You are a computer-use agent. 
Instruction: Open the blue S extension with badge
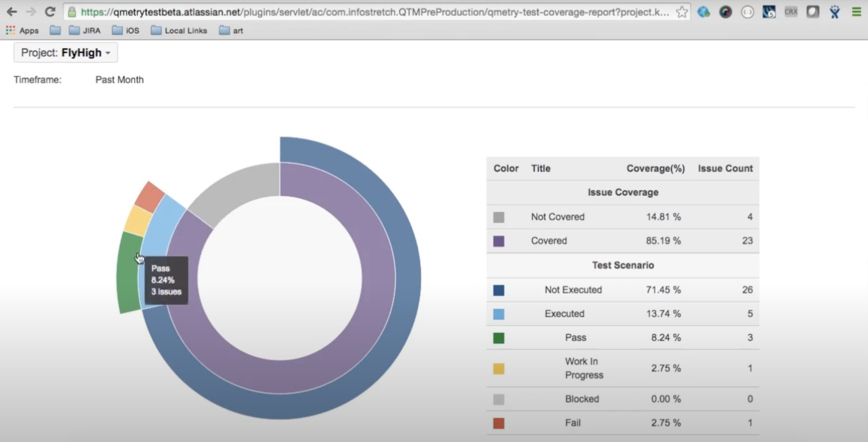pos(769,12)
